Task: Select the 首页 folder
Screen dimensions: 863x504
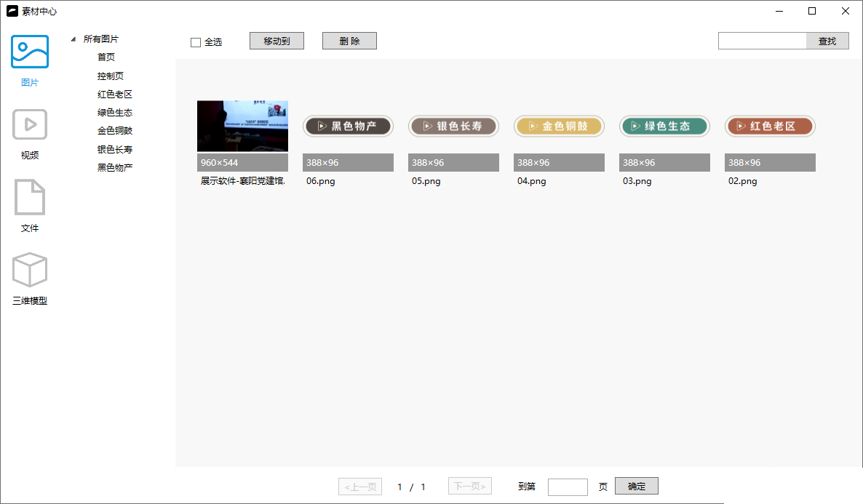Action: tap(106, 57)
